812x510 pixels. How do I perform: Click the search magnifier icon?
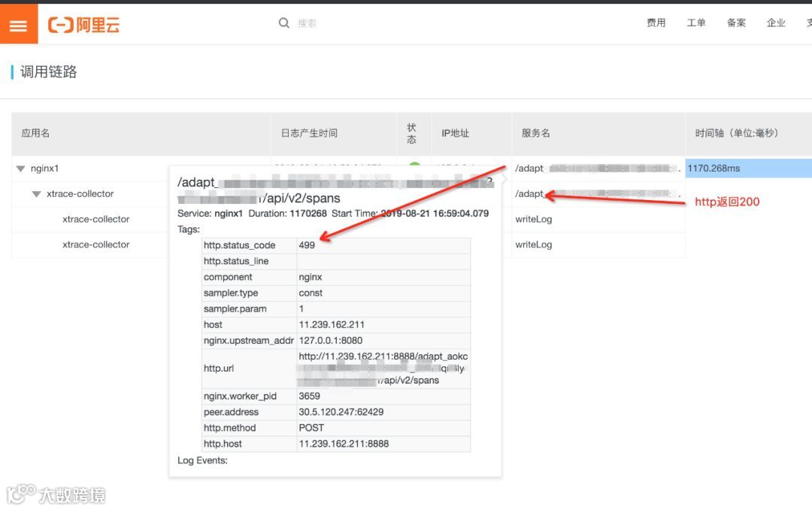[x=283, y=23]
